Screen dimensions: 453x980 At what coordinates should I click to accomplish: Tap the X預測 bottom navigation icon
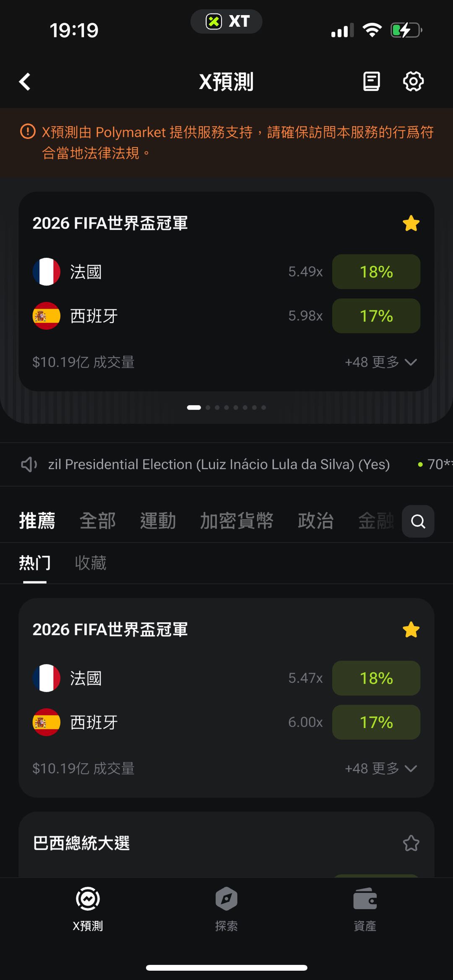click(88, 899)
